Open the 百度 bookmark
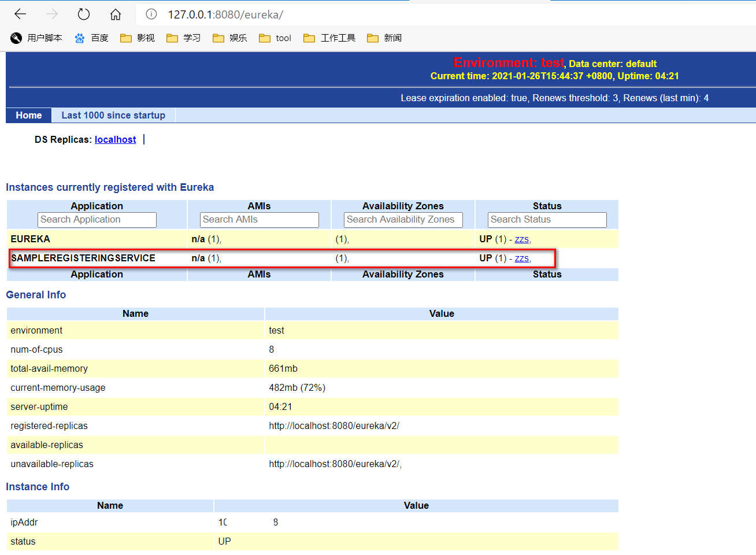 click(x=91, y=38)
